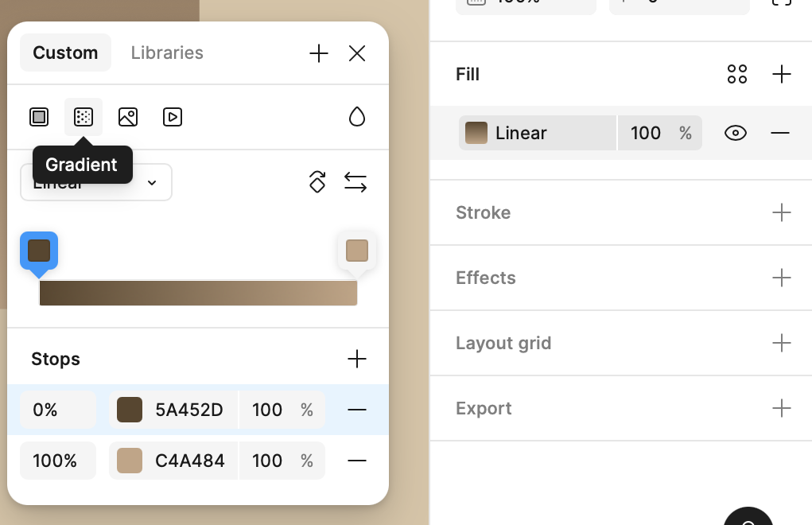Flip the gradient stops with the swap arrows
This screenshot has width=812, height=525.
click(355, 182)
